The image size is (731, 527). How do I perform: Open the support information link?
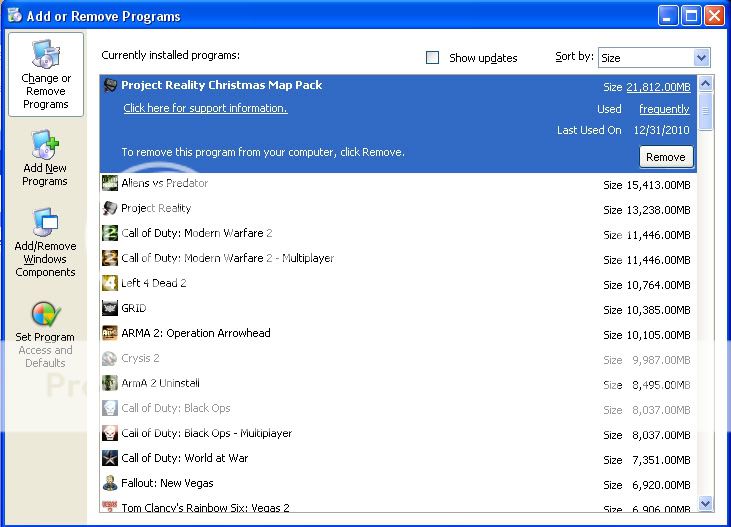point(205,108)
